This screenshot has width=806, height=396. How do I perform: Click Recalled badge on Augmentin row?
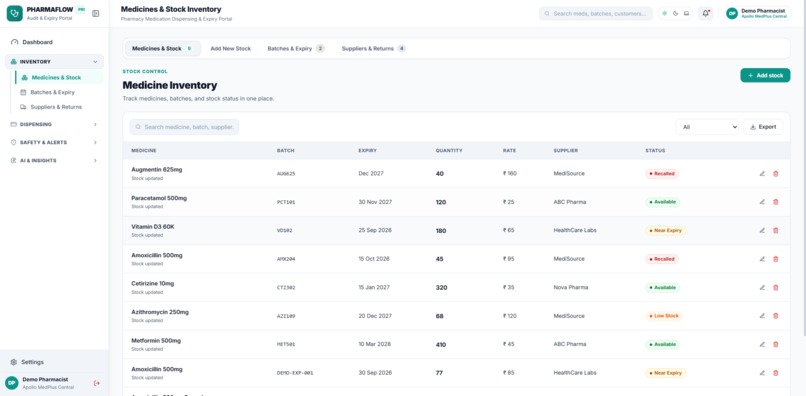point(662,174)
